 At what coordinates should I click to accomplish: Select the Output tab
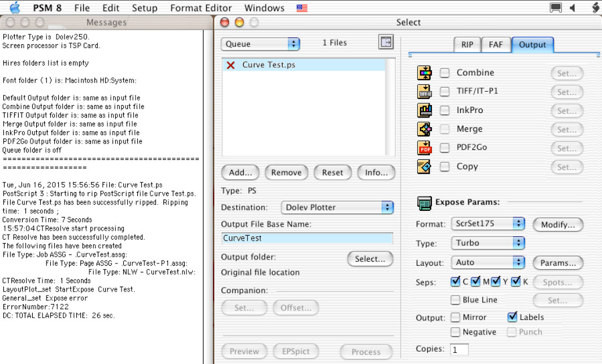pos(532,45)
